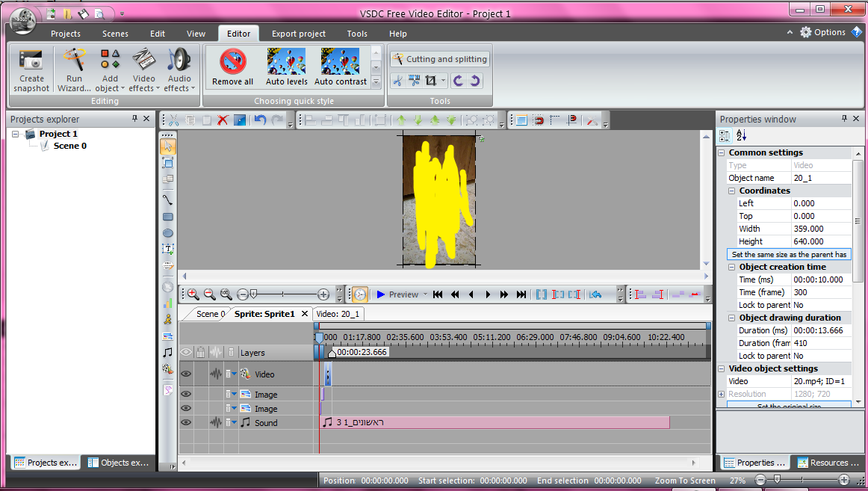Image resolution: width=868 pixels, height=491 pixels.
Task: Collapse the Common settings section
Action: click(x=722, y=152)
